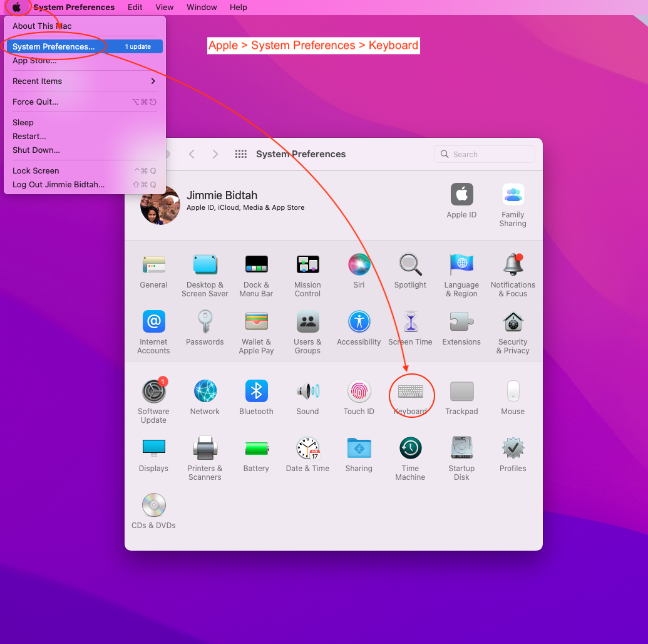Show all preferences grid button
The height and width of the screenshot is (644, 648).
pyautogui.click(x=241, y=154)
